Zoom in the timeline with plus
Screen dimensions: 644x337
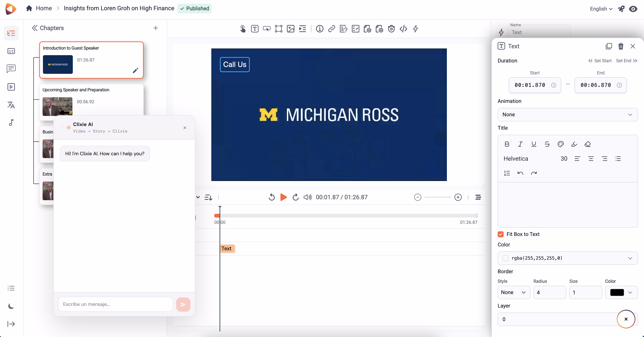click(x=458, y=197)
